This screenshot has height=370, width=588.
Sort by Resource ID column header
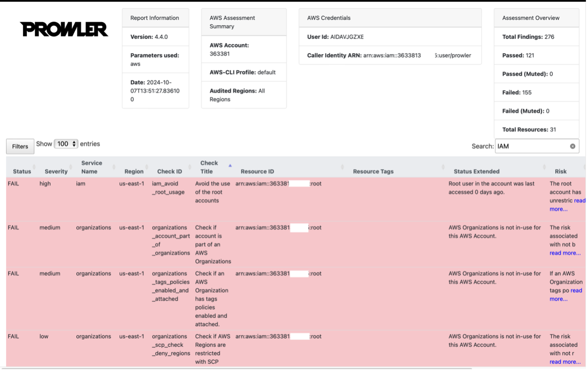pyautogui.click(x=257, y=171)
